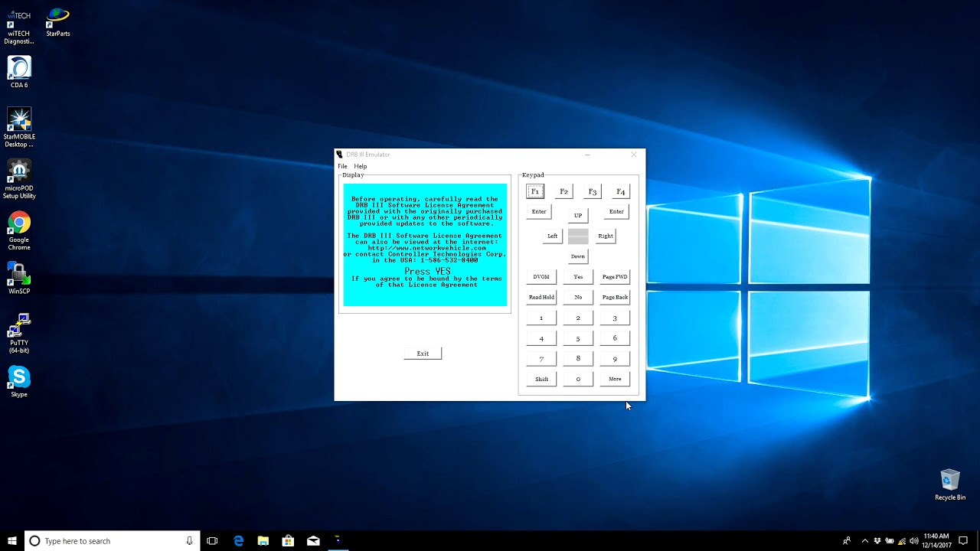The image size is (980, 551).
Task: Launch microPOD Setup Utility icon
Action: (x=19, y=179)
